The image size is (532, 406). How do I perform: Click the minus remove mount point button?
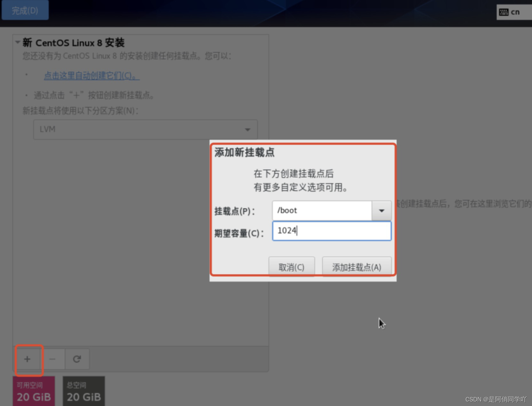52,359
